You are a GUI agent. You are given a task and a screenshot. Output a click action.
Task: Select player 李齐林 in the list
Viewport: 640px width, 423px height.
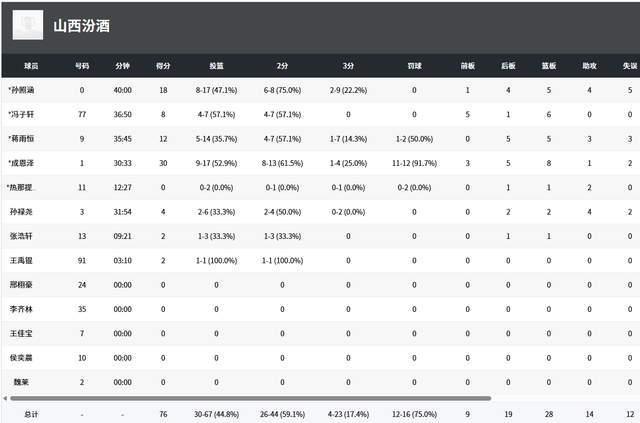tap(24, 309)
